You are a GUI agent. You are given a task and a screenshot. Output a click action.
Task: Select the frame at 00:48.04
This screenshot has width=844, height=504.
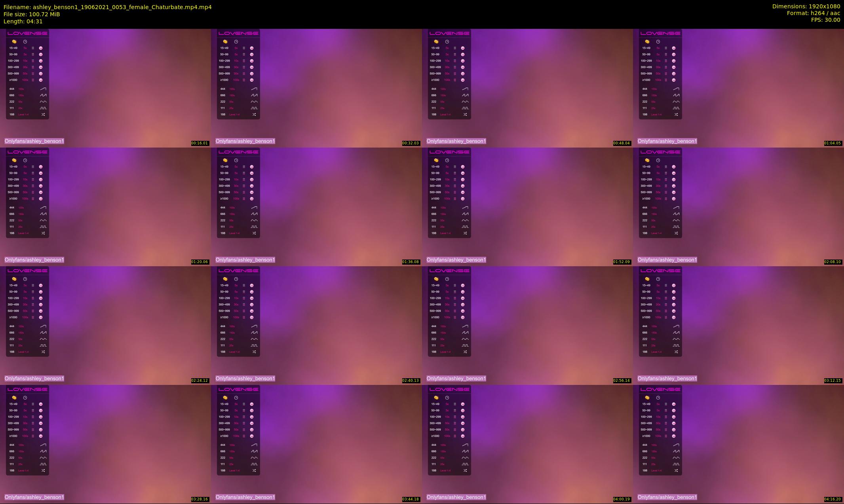click(527, 88)
